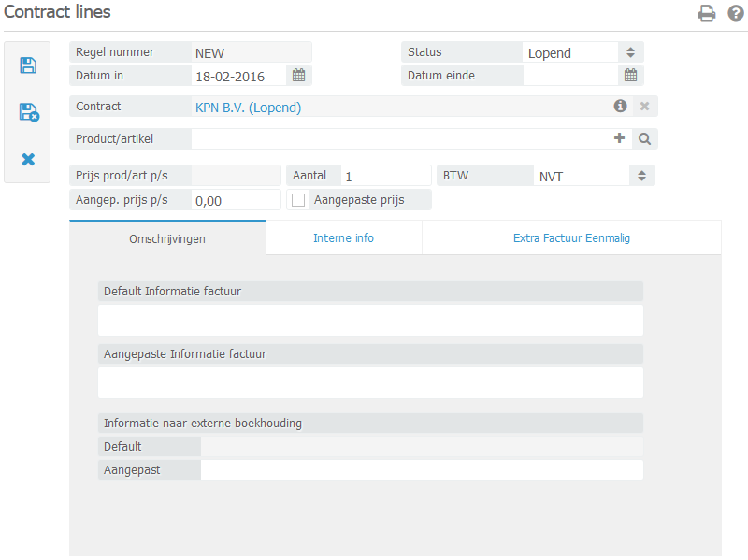The height and width of the screenshot is (560, 748).
Task: Open the Status dropdown
Action: [630, 53]
